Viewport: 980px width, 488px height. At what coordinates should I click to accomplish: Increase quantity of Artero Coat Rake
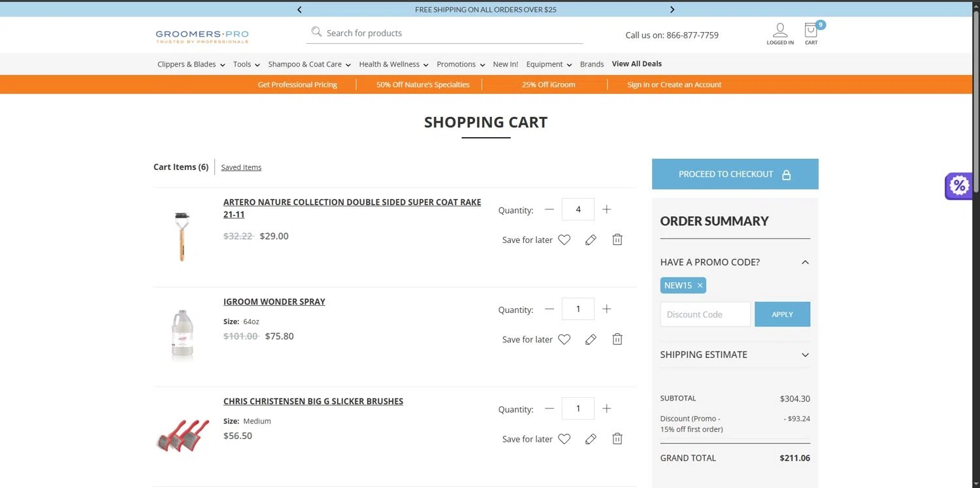click(x=606, y=209)
